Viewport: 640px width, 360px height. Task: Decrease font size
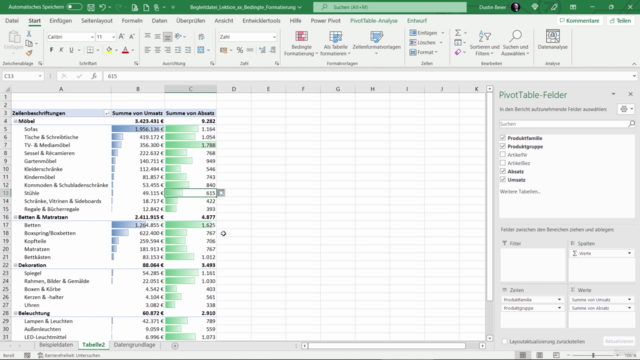coord(131,37)
